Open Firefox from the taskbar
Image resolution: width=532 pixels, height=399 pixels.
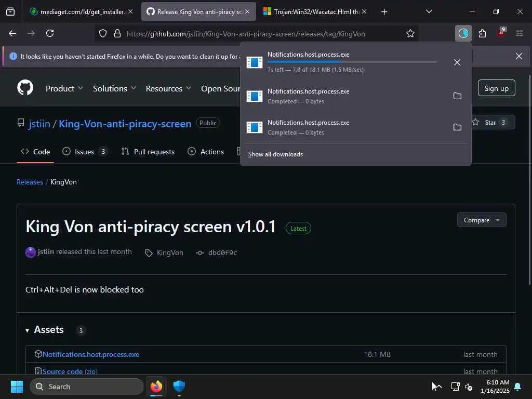click(156, 387)
